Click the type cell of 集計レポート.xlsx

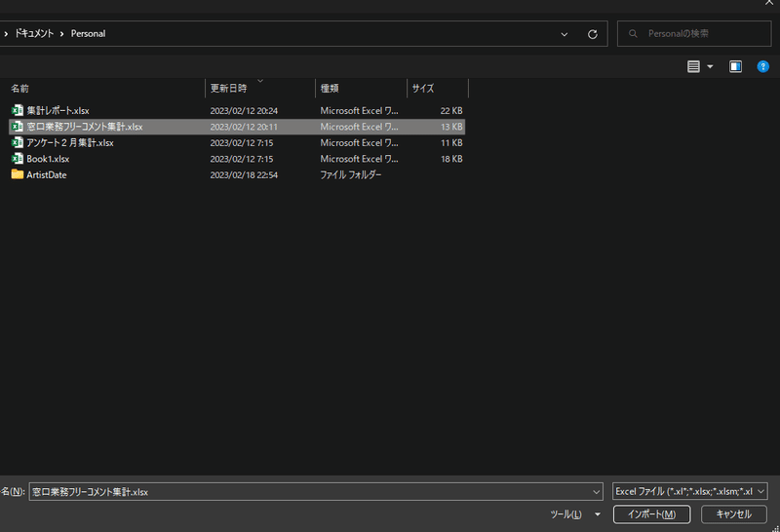click(x=359, y=110)
